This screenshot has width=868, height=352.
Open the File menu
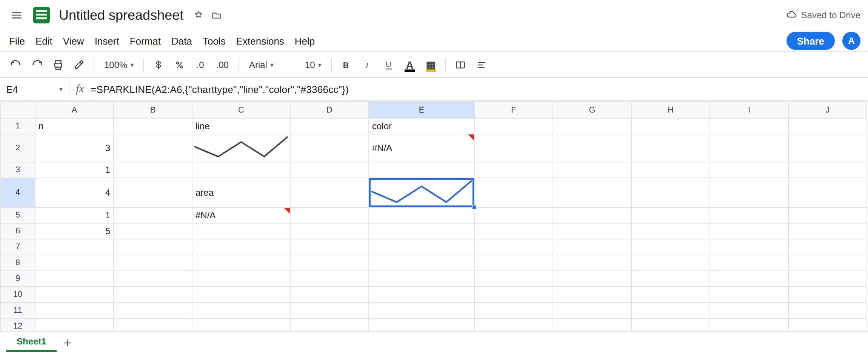[17, 41]
